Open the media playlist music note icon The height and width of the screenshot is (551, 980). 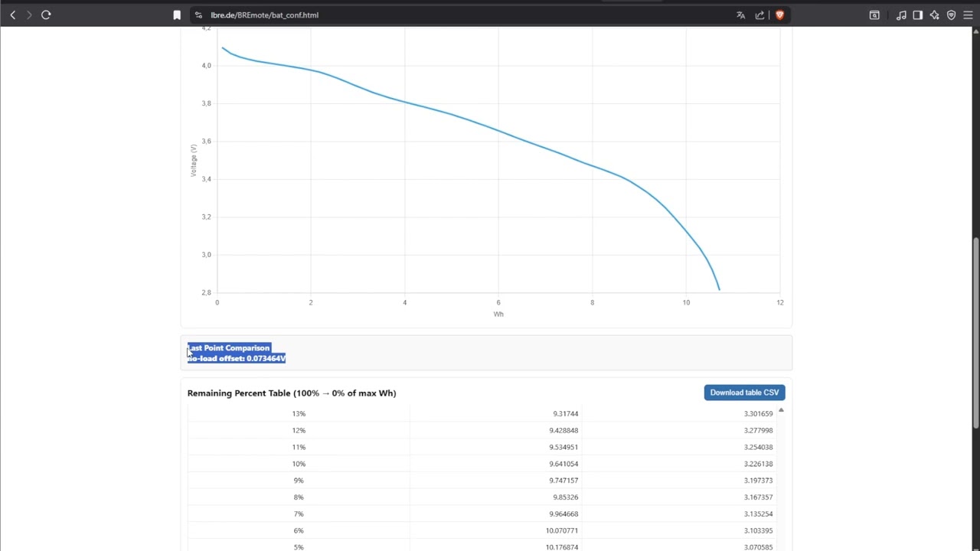[901, 15]
